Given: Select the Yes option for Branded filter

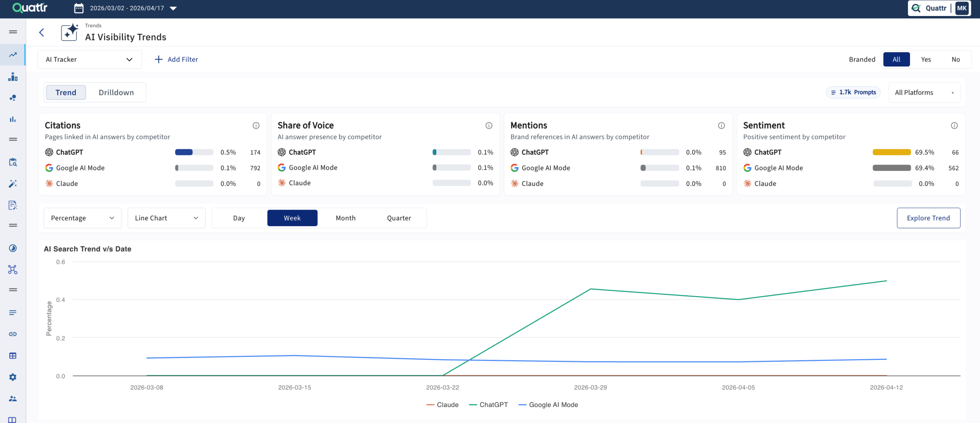Looking at the screenshot, I should [x=926, y=59].
